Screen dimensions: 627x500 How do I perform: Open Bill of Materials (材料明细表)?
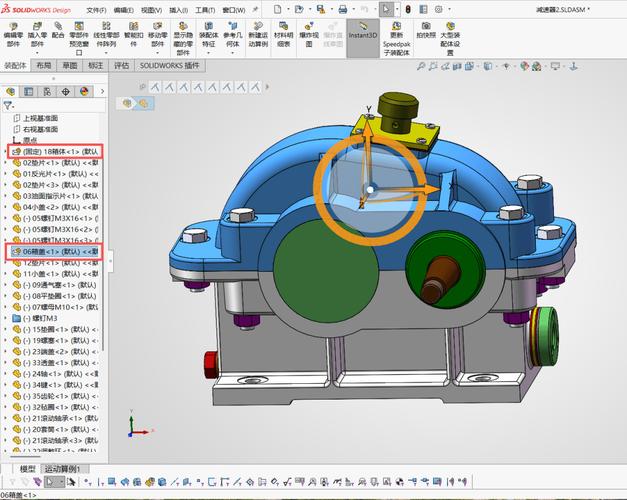(284, 34)
